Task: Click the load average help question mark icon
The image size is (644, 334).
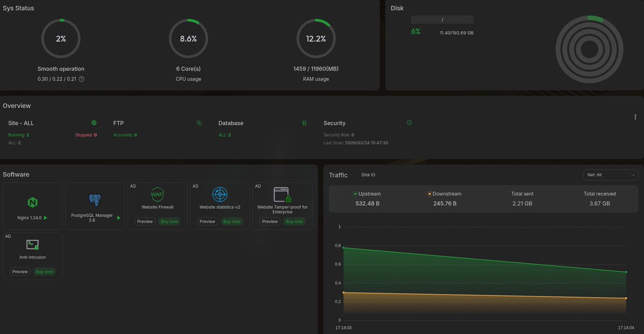Action: 82,79
